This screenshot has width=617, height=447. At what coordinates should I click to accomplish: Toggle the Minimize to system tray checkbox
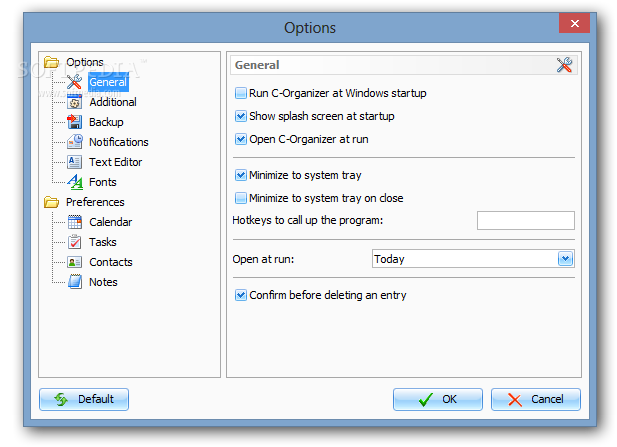[x=240, y=175]
